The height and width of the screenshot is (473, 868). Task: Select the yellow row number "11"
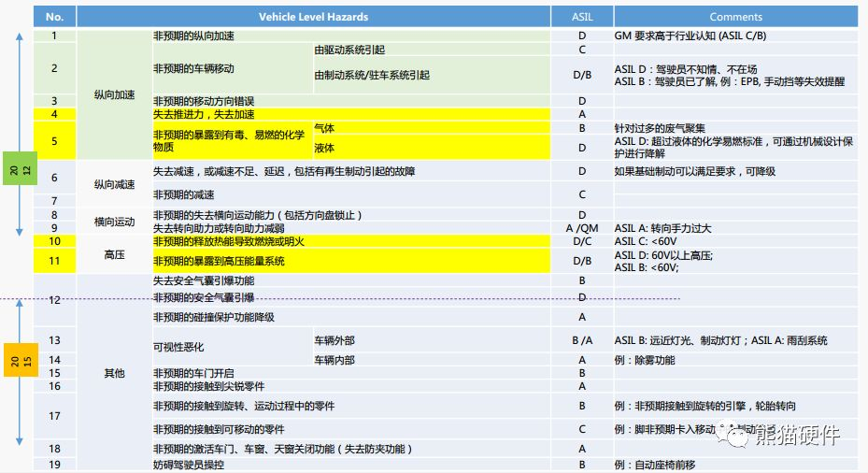54,261
